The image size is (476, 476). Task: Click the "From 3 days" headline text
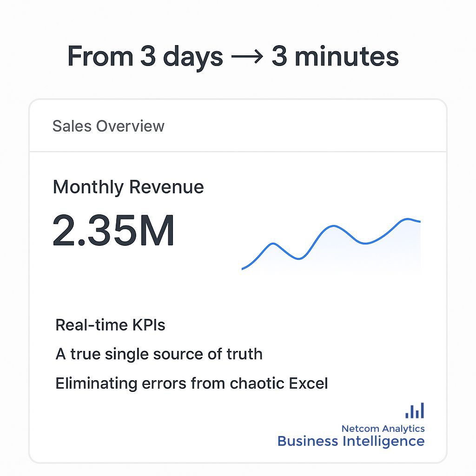[x=145, y=57]
